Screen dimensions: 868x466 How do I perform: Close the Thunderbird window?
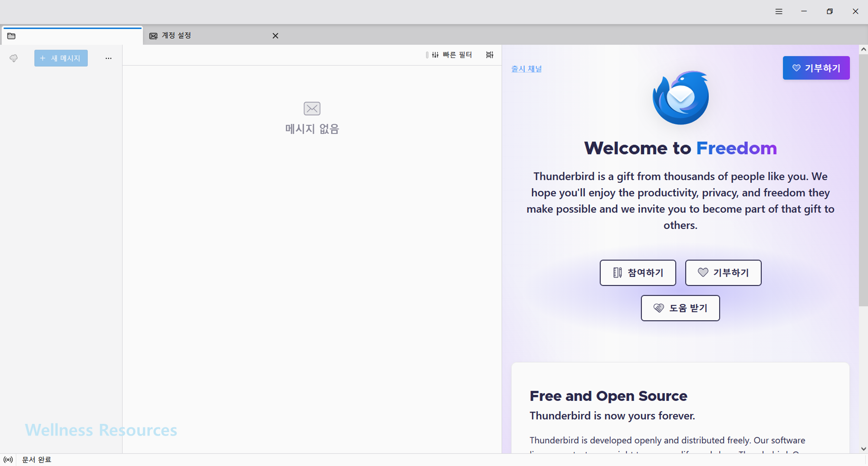[855, 12]
